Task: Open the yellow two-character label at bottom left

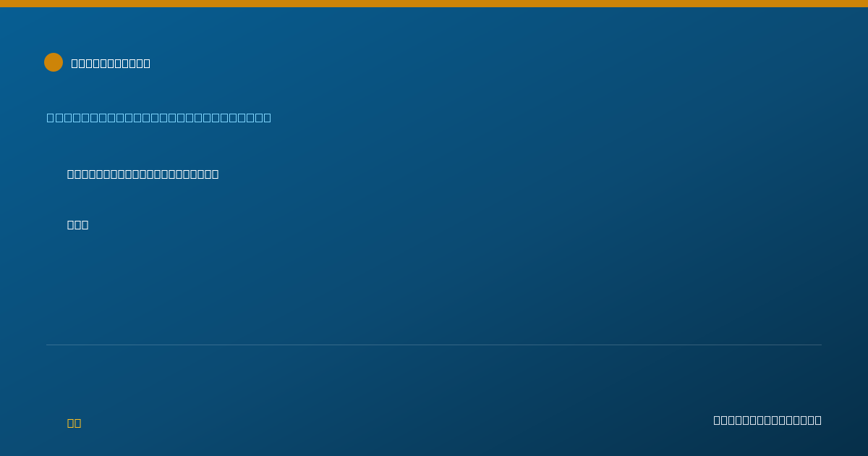Action: click(x=75, y=423)
